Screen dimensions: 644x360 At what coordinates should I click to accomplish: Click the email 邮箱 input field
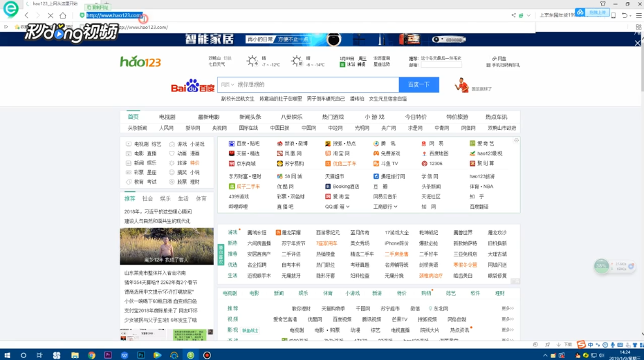coord(441,65)
